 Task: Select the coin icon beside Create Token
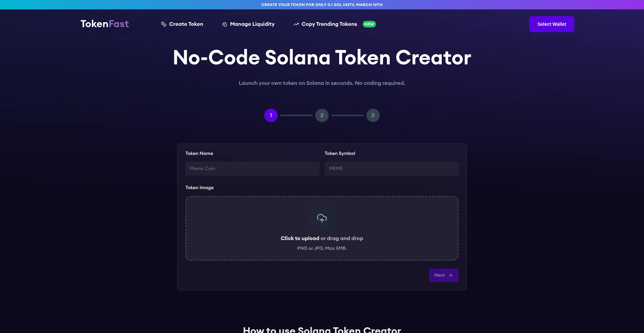pyautogui.click(x=164, y=24)
